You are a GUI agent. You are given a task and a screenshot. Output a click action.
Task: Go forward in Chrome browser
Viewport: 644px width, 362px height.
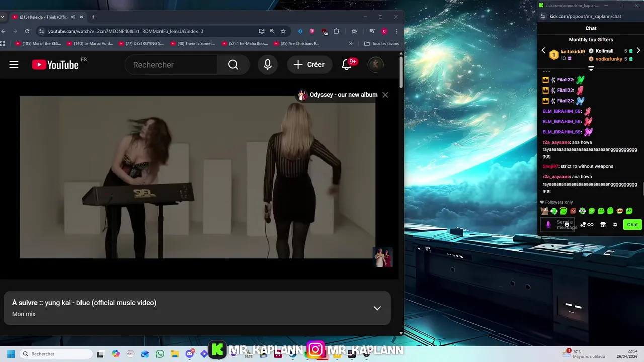(15, 31)
